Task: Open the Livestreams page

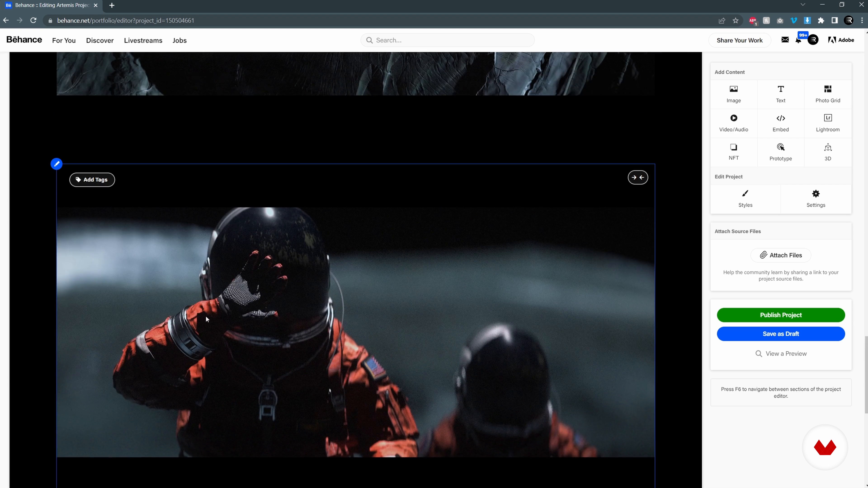Action: point(143,40)
